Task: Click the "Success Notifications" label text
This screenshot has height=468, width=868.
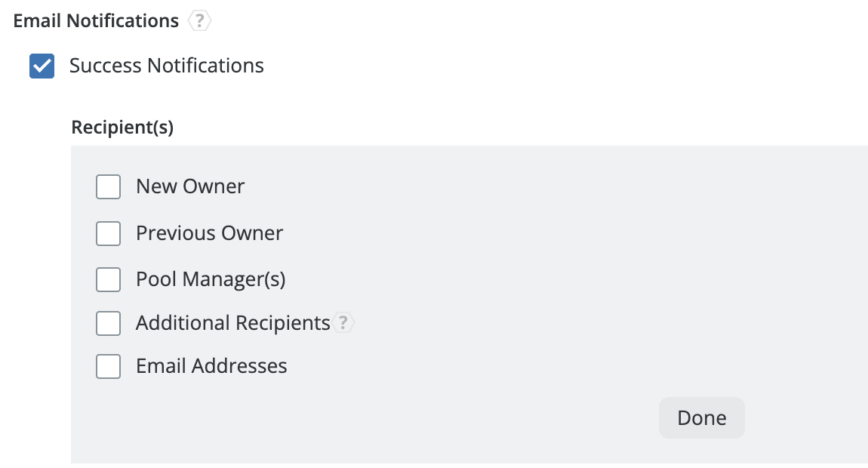Action: coord(166,66)
